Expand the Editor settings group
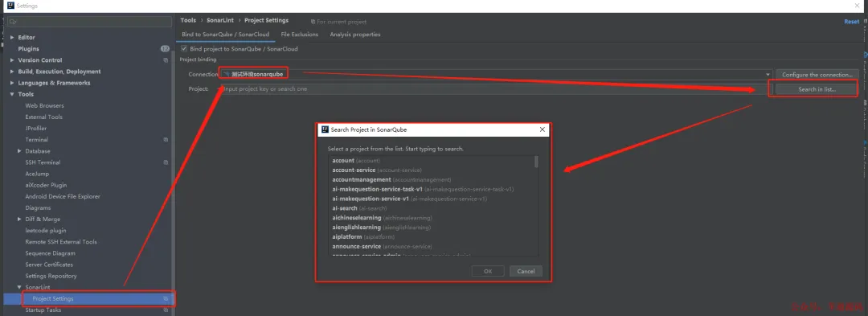Screen dimensions: 868x316 pyautogui.click(x=12, y=38)
